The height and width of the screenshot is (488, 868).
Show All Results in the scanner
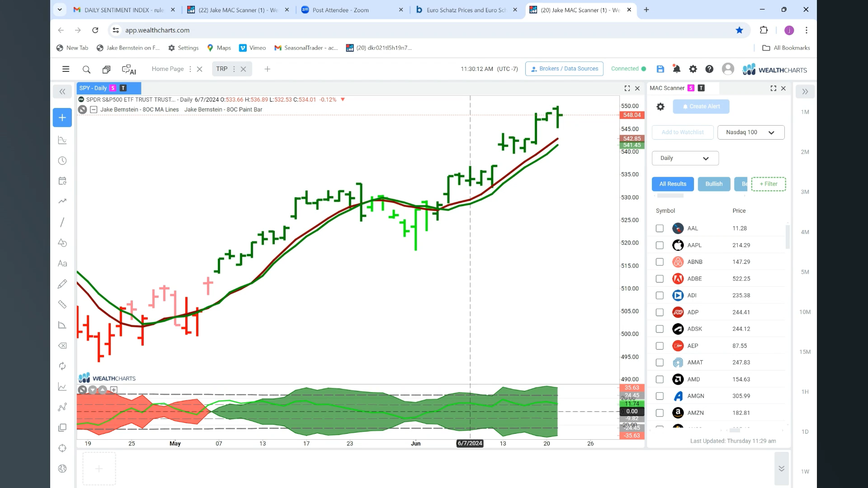(673, 184)
